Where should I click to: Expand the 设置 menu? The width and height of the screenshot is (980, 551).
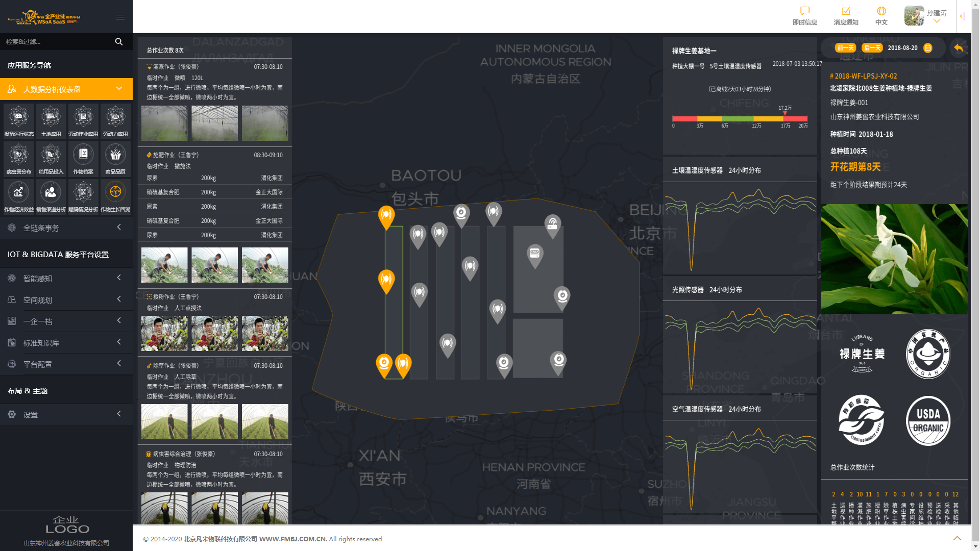point(66,414)
